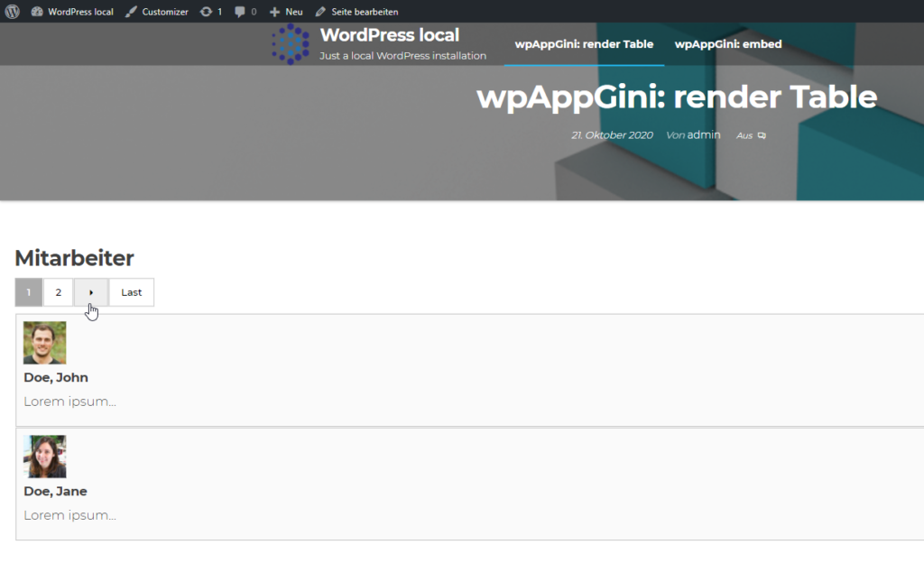Click the name Doe, John
The image size is (924, 563).
(56, 377)
